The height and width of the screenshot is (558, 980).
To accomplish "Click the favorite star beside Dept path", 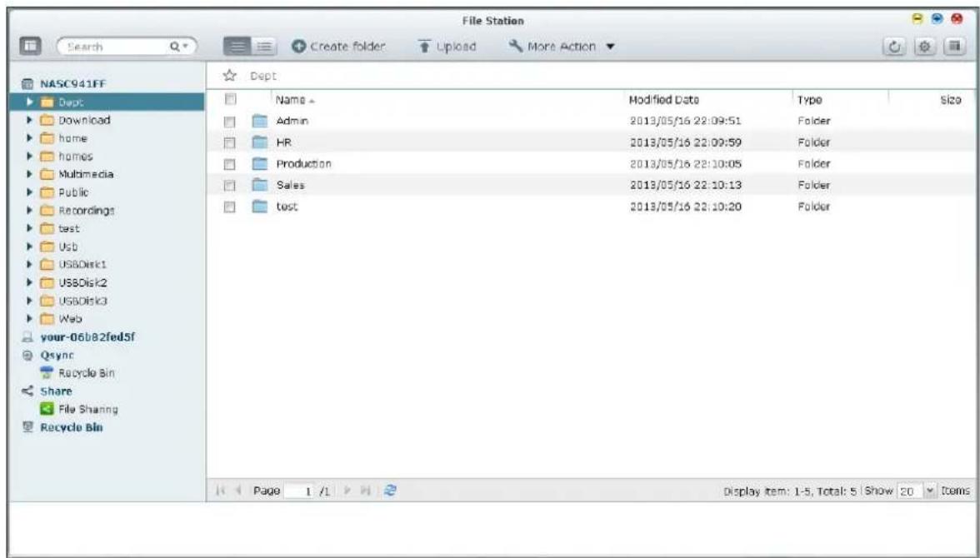I will 229,76.
